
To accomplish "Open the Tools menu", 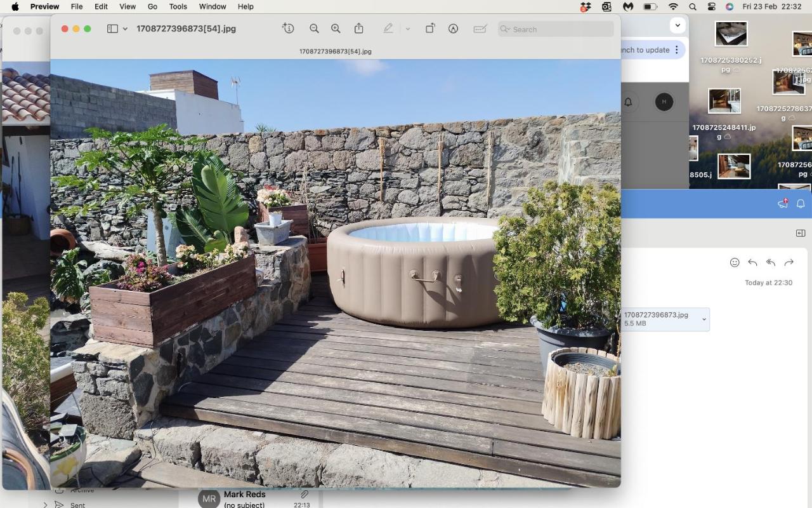I will [178, 6].
